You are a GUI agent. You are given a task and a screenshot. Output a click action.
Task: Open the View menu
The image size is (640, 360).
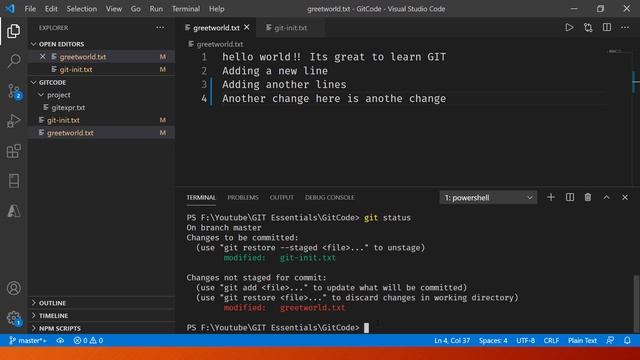pos(114,9)
